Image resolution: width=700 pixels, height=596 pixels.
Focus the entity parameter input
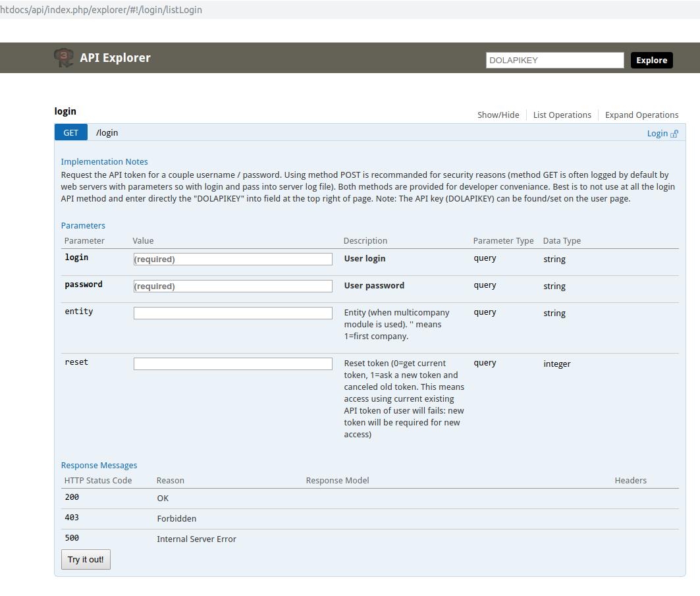[x=232, y=313]
